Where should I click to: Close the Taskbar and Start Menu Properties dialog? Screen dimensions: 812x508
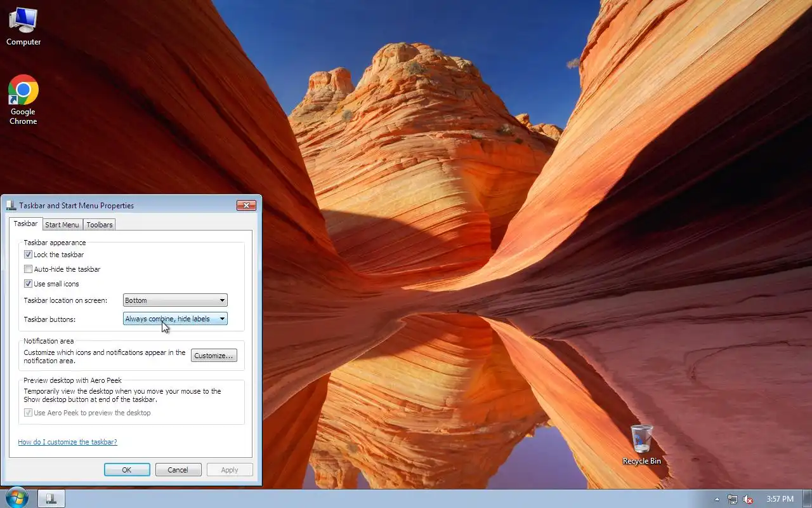(x=246, y=205)
